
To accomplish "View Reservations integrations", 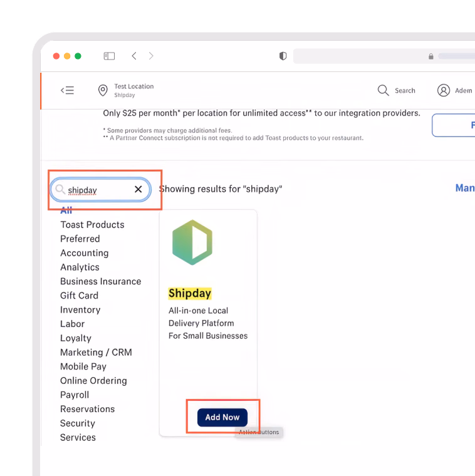I will [x=88, y=409].
